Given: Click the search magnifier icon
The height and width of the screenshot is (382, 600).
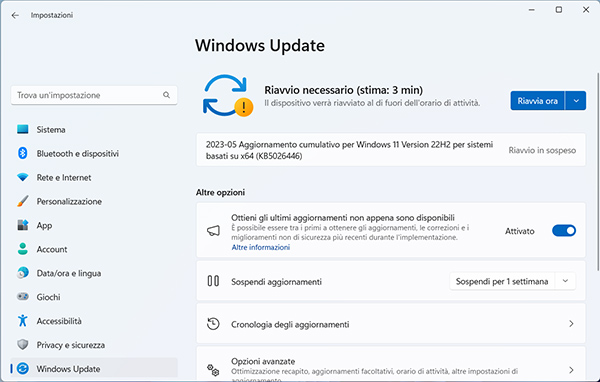Looking at the screenshot, I should (166, 95).
